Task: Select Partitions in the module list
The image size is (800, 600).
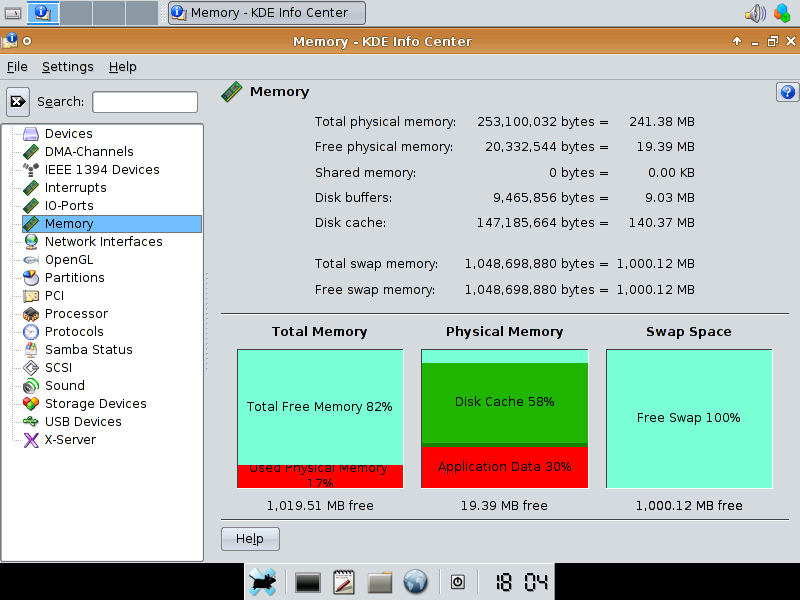Action: tap(74, 278)
